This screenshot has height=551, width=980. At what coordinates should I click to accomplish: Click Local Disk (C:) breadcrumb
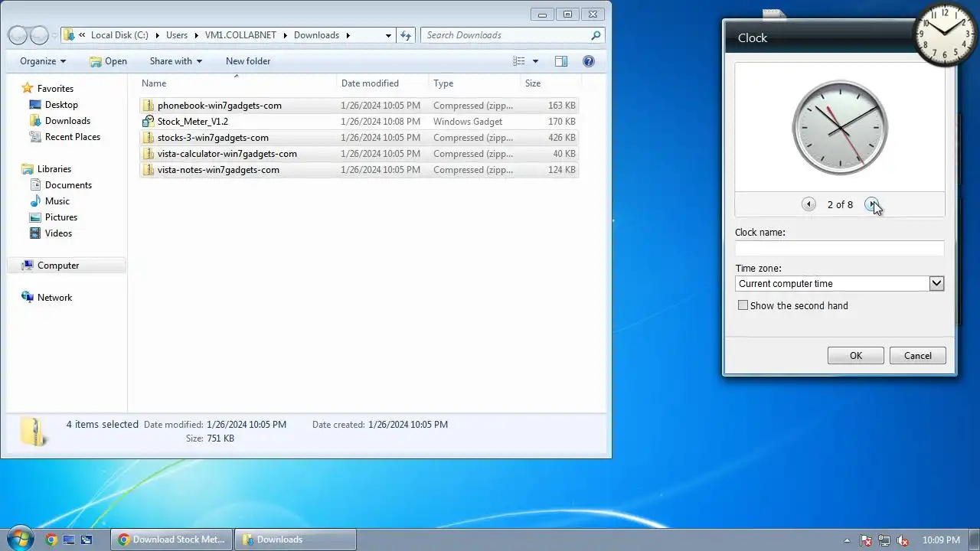coord(119,35)
